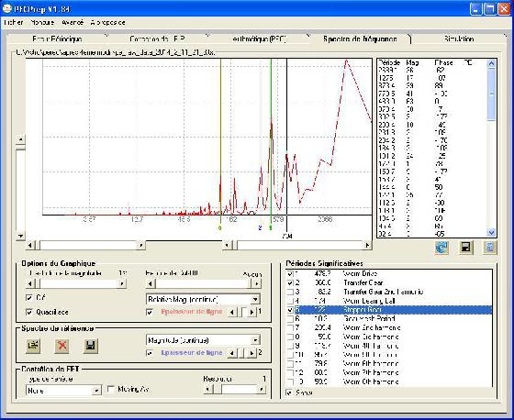This screenshot has height=420, width=514.
Task: Click the Phase column header
Action: tap(443, 62)
